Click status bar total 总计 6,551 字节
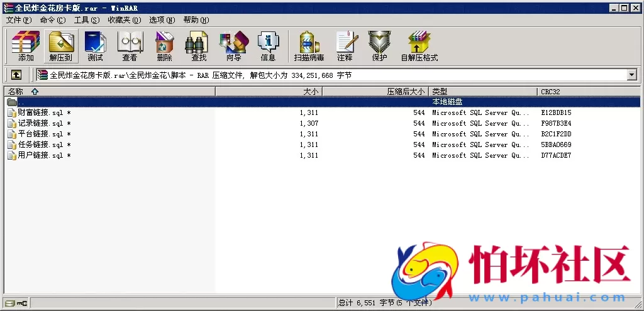This screenshot has width=644, height=311. pyautogui.click(x=366, y=303)
